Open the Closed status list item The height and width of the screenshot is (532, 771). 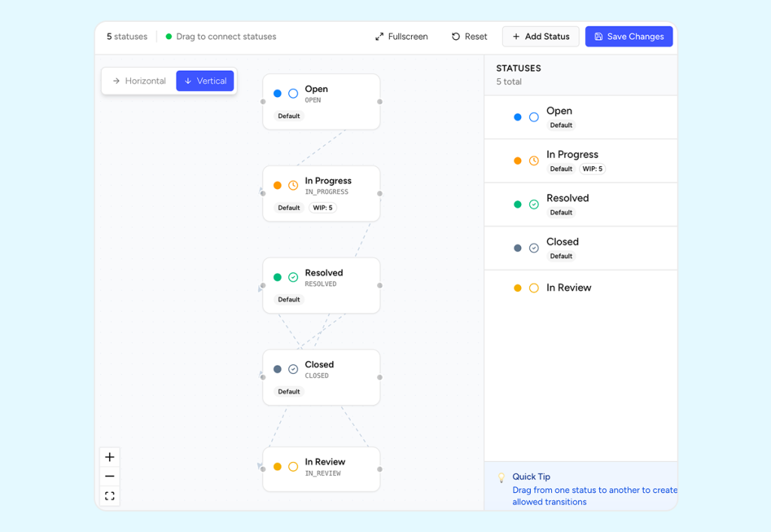[562, 242]
